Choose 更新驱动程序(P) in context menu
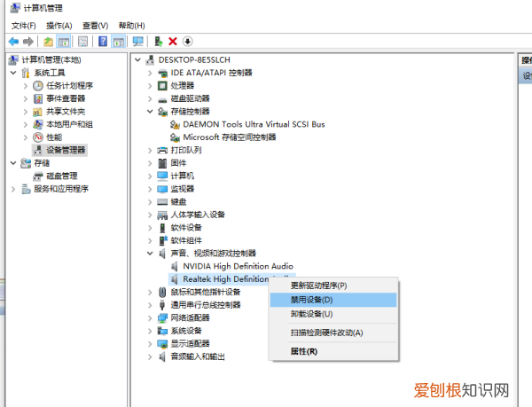Screen dimensions: 532x407 (333, 286)
